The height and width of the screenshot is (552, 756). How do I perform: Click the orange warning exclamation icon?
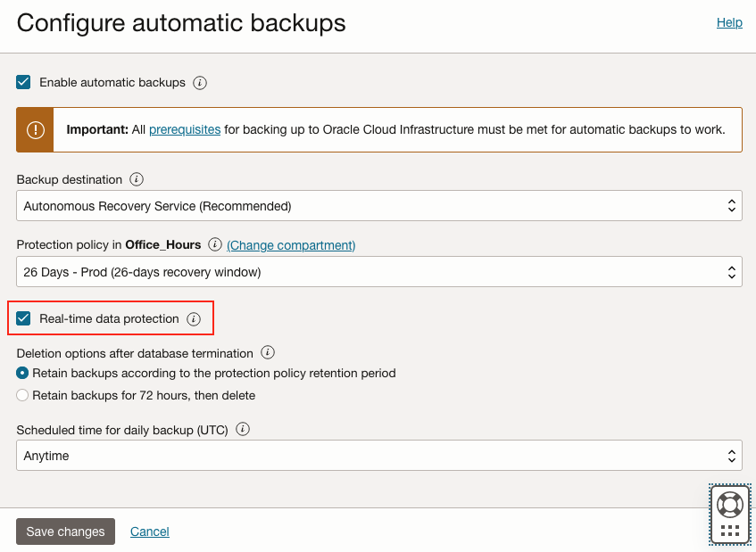tap(35, 130)
